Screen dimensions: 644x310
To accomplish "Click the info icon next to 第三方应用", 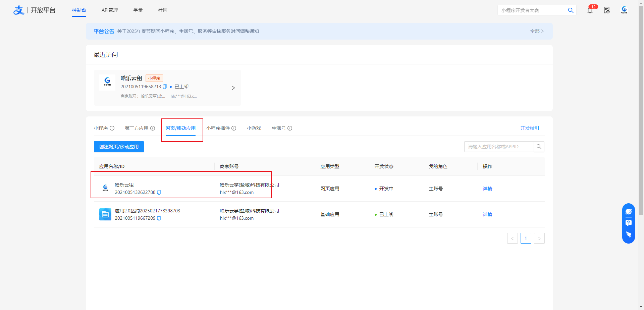I will pyautogui.click(x=153, y=128).
